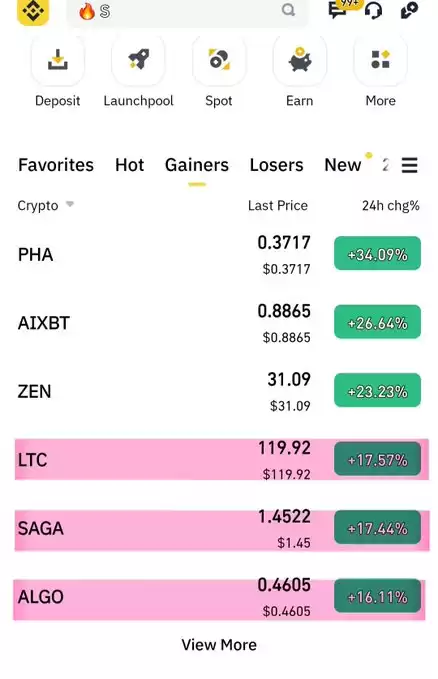The image size is (438, 679).
Task: Open the Spot trading icon
Action: [x=219, y=60]
